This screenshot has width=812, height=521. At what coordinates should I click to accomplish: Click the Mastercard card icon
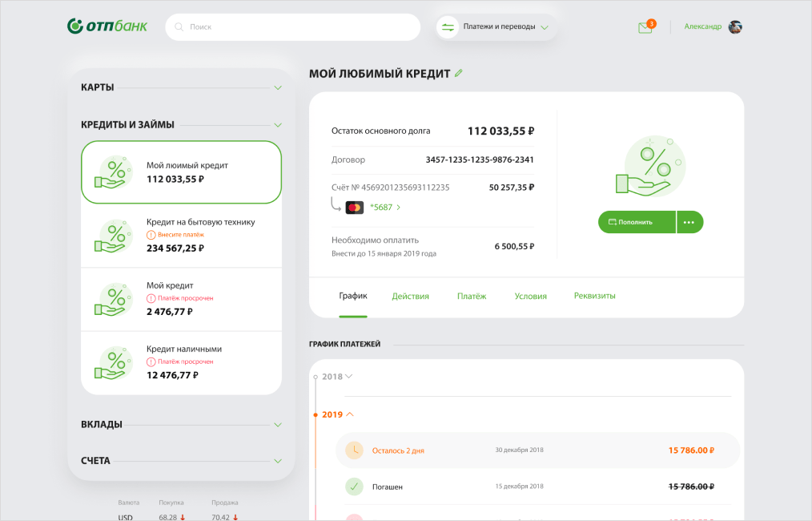(354, 208)
